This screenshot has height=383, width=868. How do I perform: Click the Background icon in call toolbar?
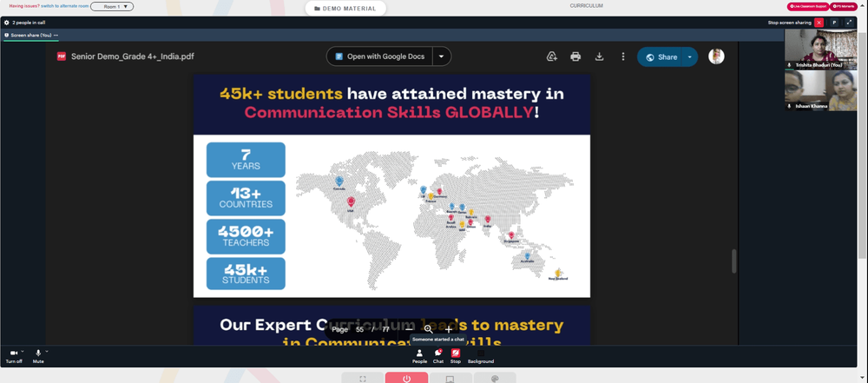(481, 356)
